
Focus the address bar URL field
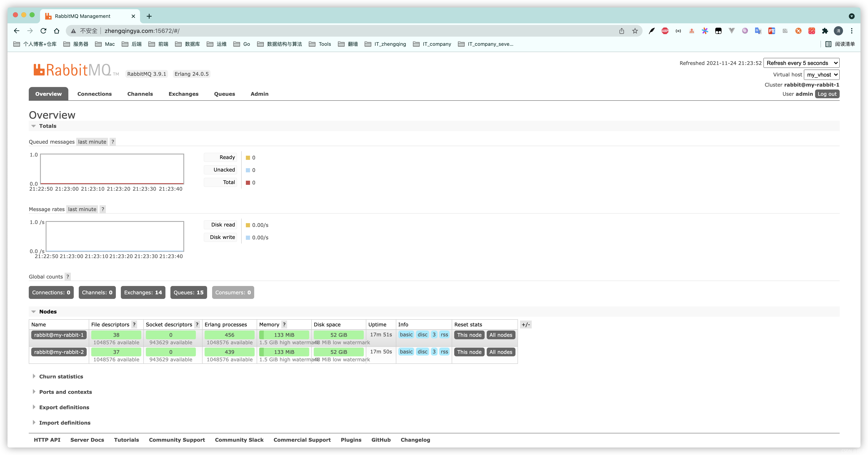[354, 31]
